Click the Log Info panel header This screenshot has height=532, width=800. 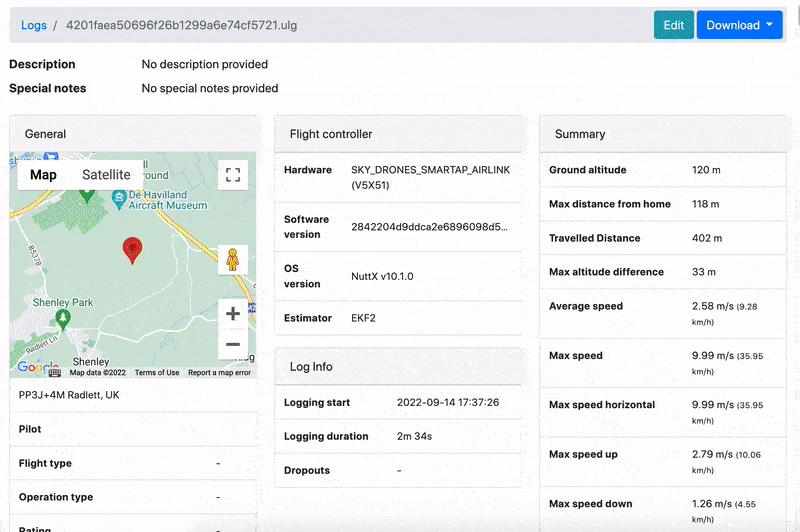[x=311, y=367]
